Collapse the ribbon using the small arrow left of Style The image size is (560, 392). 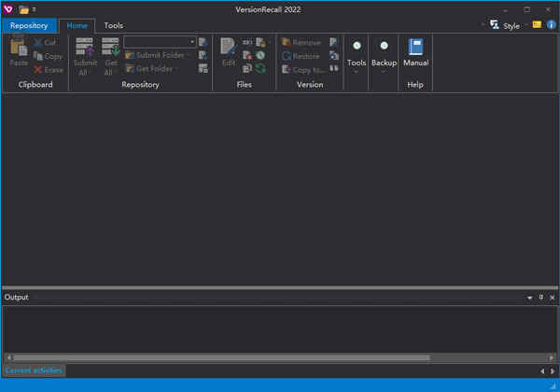[x=483, y=25]
